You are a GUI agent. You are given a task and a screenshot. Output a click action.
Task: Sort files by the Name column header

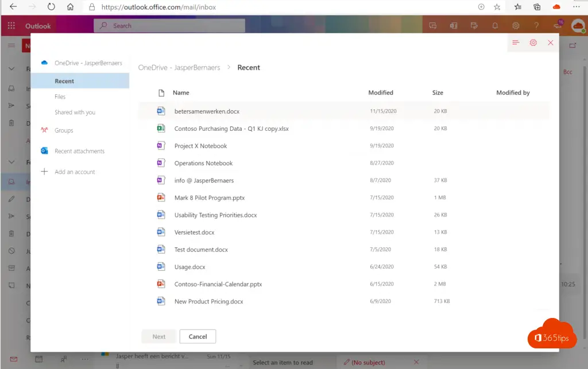point(181,92)
